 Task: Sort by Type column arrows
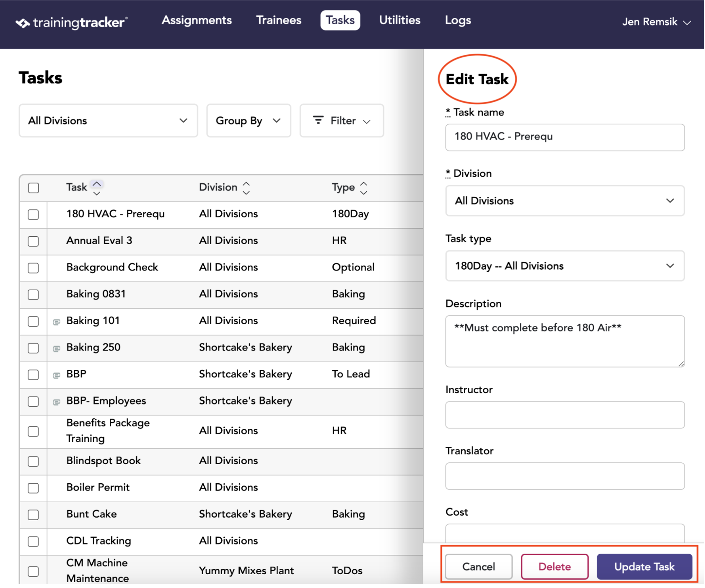tap(364, 188)
